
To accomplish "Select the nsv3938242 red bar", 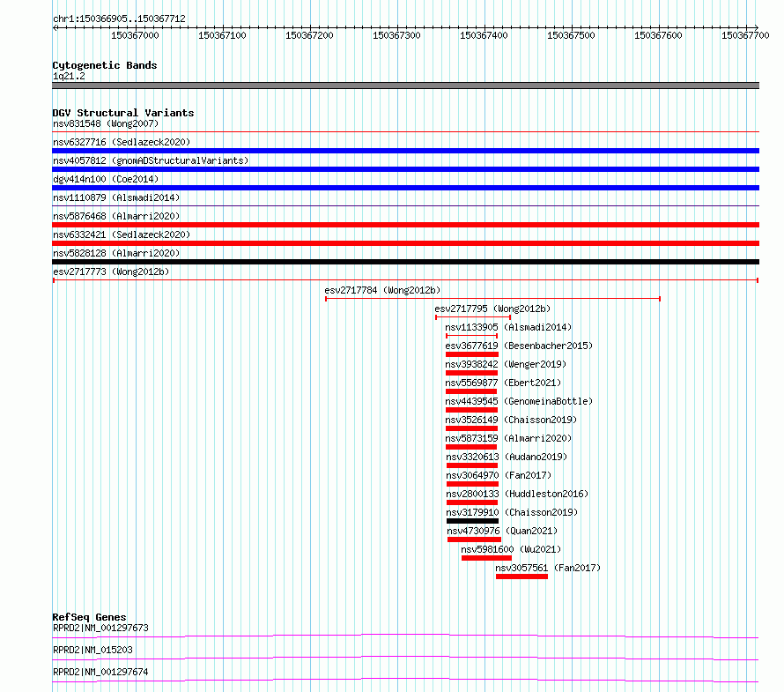I will pos(471,373).
